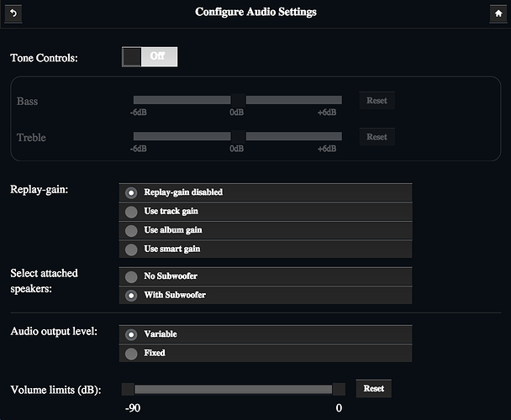The height and width of the screenshot is (420, 511).
Task: Click the Configure Audio Settings title
Action: coord(255,12)
